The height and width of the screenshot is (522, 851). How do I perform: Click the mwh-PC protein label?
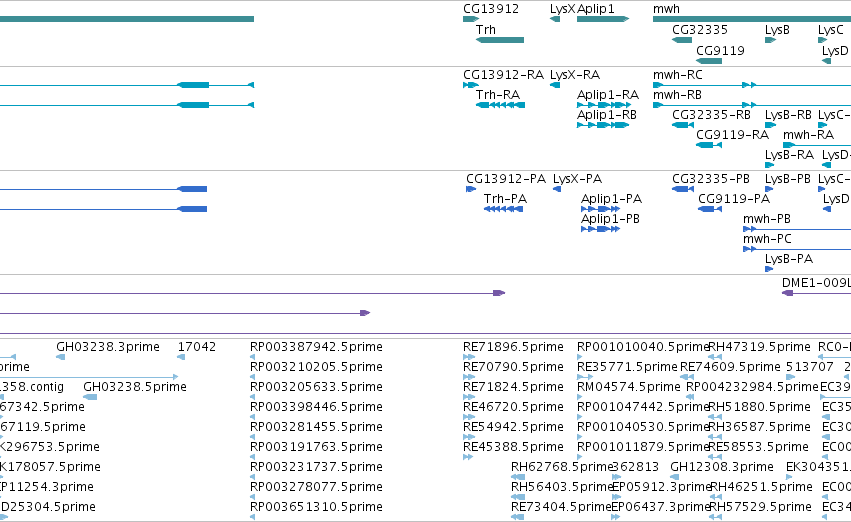[x=767, y=239]
